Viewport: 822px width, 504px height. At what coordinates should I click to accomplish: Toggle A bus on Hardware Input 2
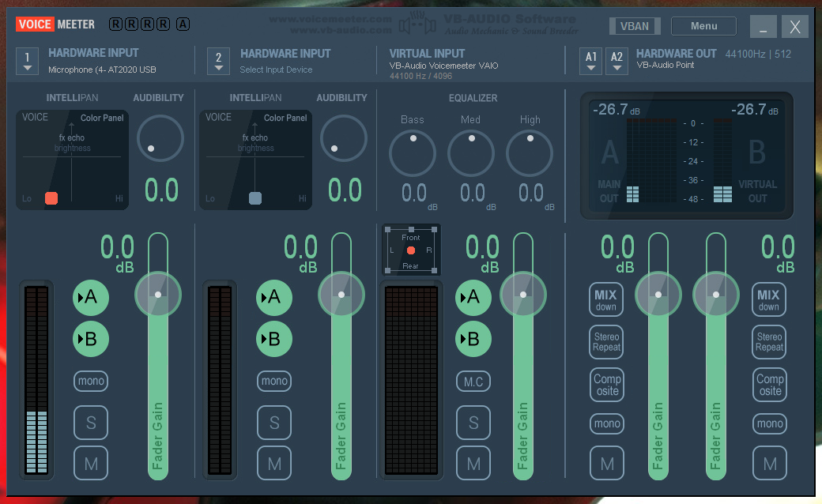pyautogui.click(x=274, y=297)
